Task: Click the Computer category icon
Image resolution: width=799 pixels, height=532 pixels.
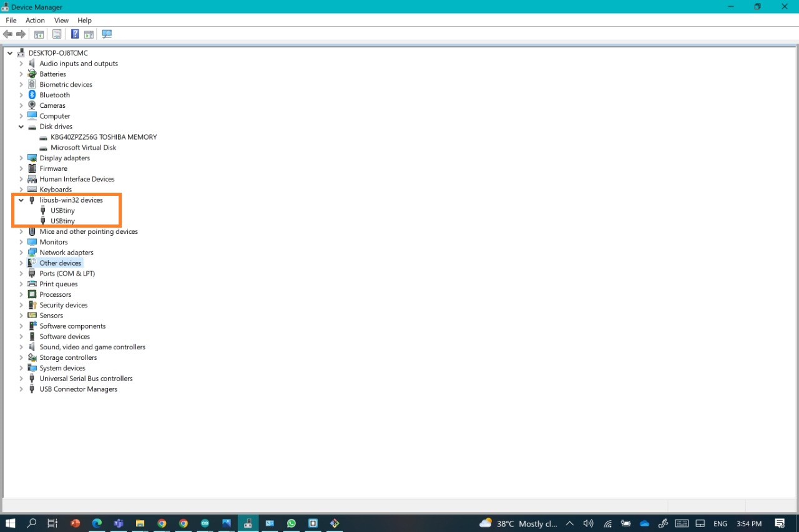Action: point(32,116)
